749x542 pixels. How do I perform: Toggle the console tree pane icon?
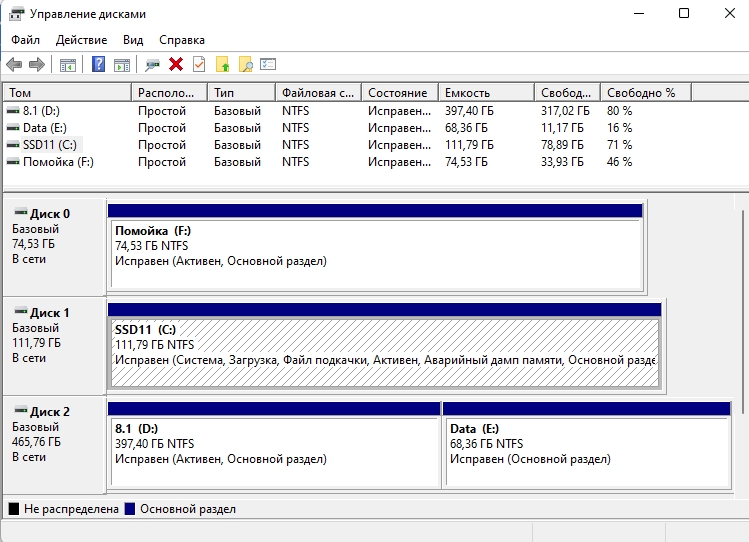[68, 64]
